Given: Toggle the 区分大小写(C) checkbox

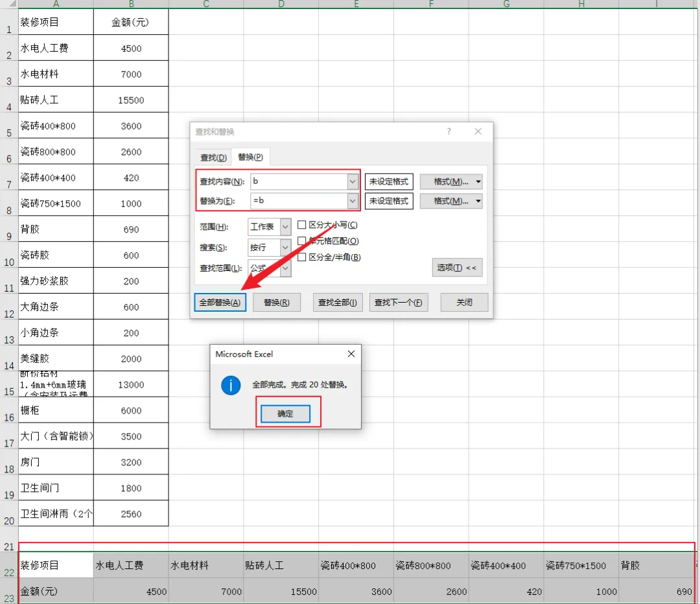Looking at the screenshot, I should pos(302,224).
